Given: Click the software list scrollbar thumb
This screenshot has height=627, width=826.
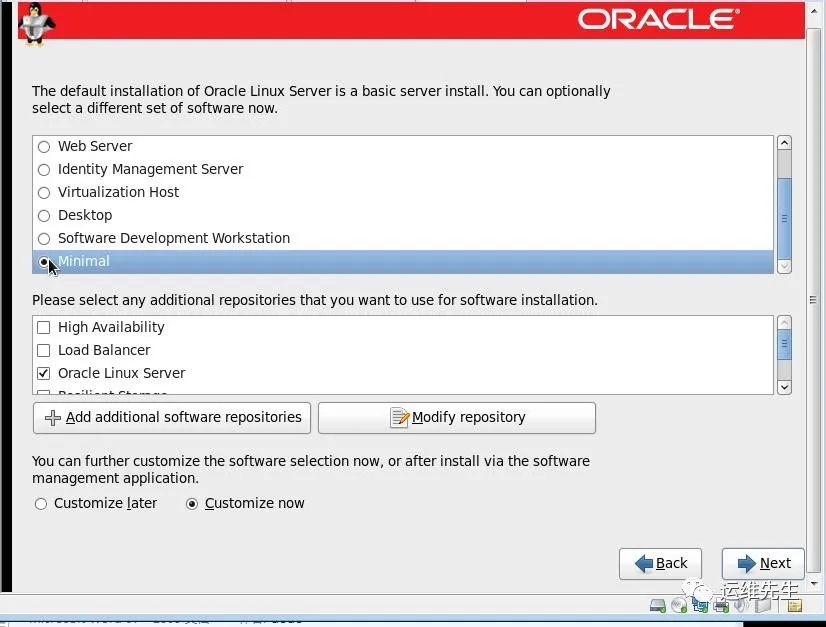Looking at the screenshot, I should [784, 218].
